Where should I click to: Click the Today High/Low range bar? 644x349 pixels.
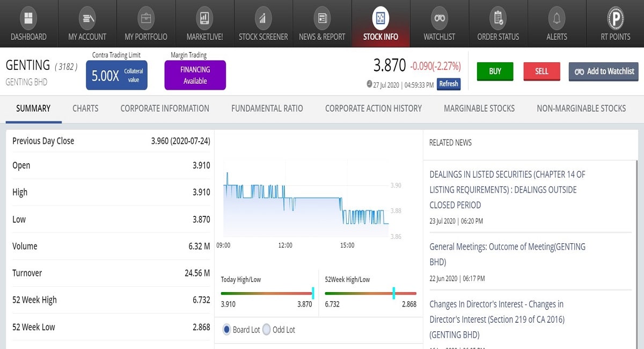pos(267,293)
